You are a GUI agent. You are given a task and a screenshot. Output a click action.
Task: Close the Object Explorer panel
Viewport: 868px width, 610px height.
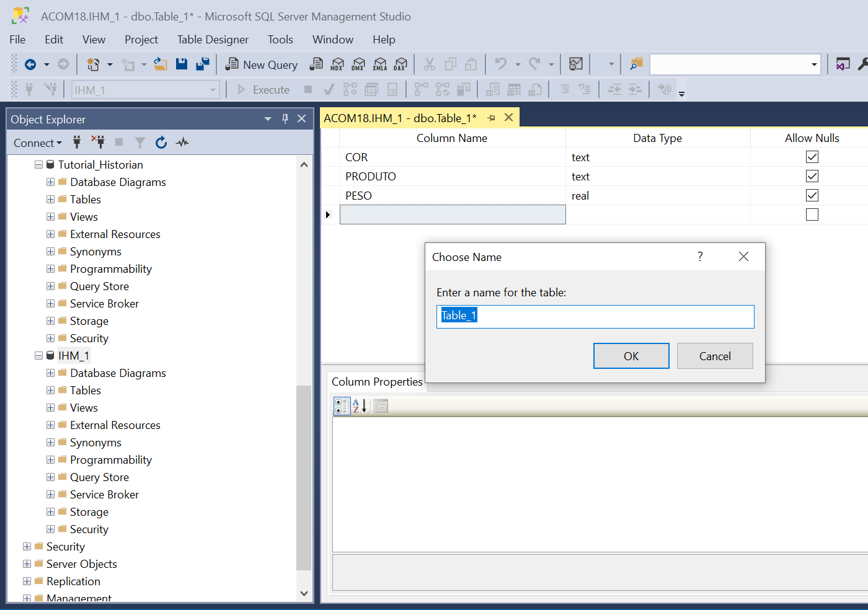(x=302, y=118)
